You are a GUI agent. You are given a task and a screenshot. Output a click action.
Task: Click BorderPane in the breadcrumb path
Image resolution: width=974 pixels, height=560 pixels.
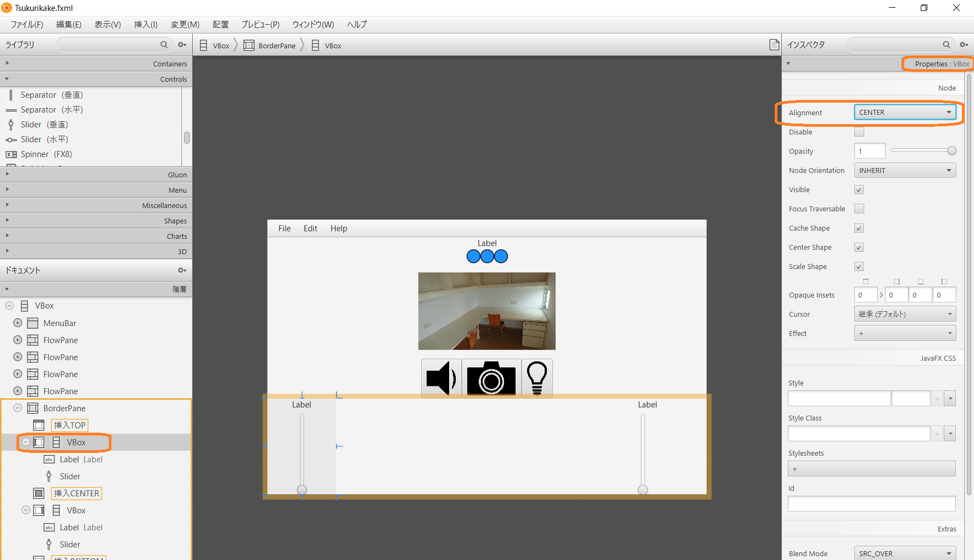pyautogui.click(x=277, y=46)
